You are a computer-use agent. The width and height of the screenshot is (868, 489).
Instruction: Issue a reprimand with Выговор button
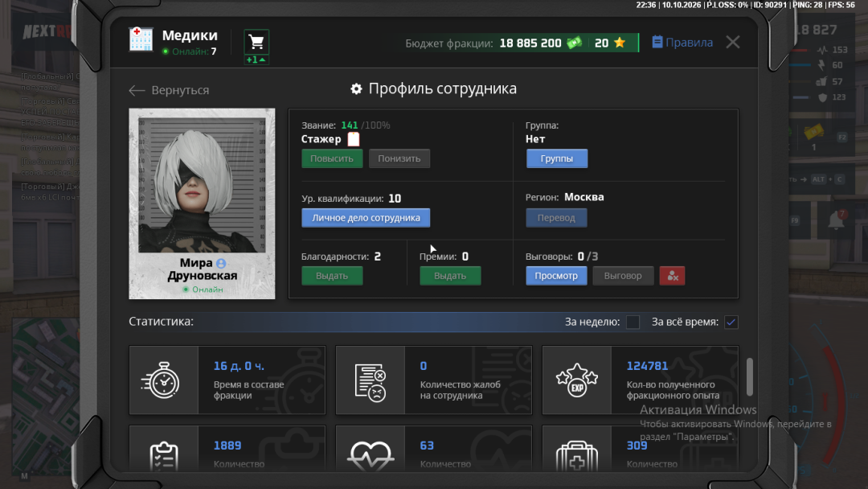coord(623,276)
